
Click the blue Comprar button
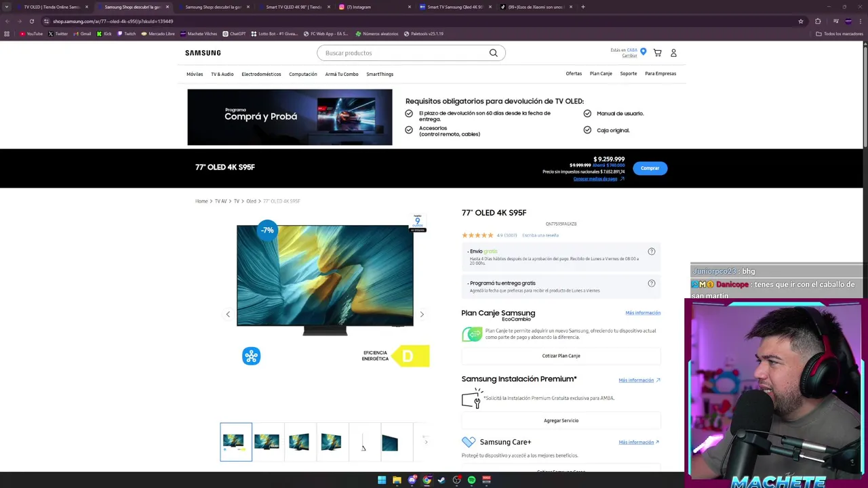click(x=650, y=168)
